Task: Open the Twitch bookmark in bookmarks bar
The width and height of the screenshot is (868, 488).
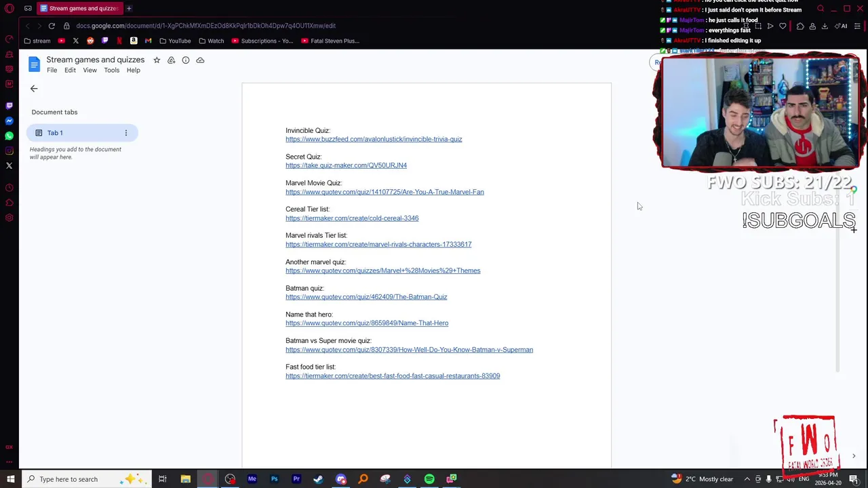Action: (105, 41)
